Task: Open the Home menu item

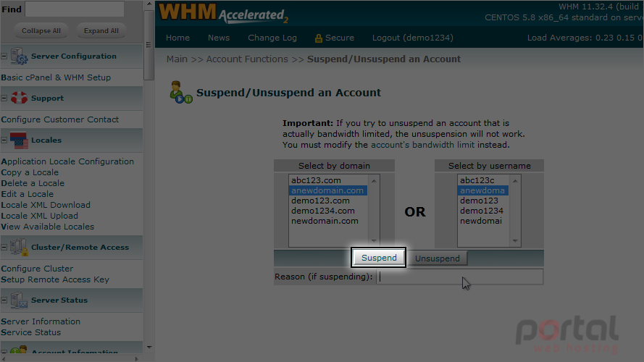Action: (x=177, y=38)
